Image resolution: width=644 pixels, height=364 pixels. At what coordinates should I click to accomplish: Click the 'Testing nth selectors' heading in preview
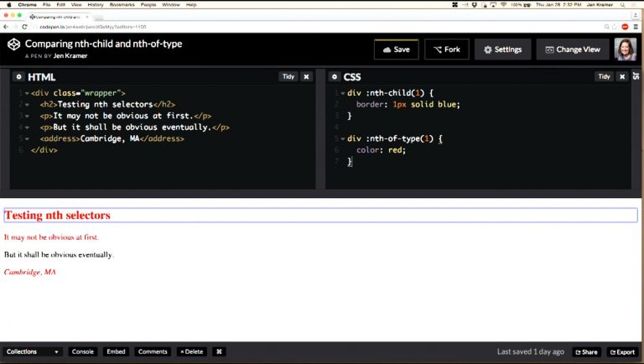click(x=58, y=216)
